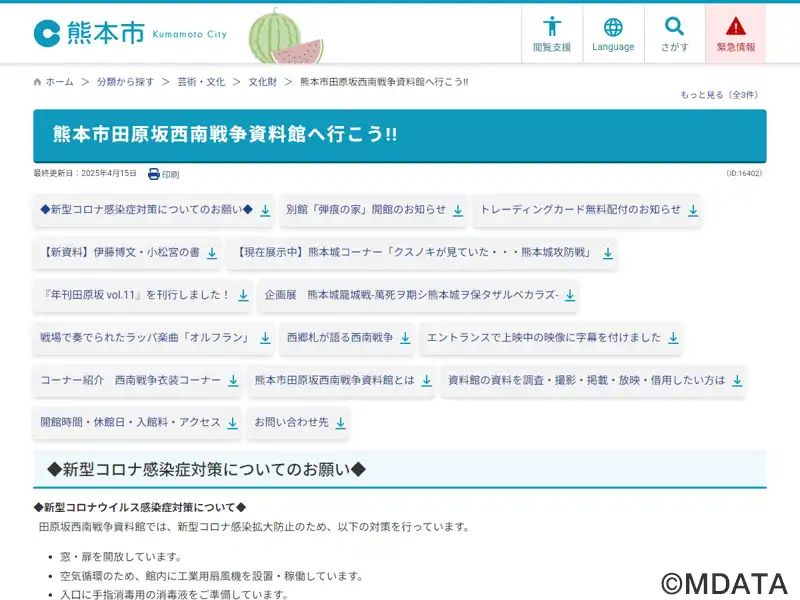Jump to 開館時間・休館日・入館料・アクセス anchor
Viewport: 800px width, 600px height.
[x=138, y=422]
